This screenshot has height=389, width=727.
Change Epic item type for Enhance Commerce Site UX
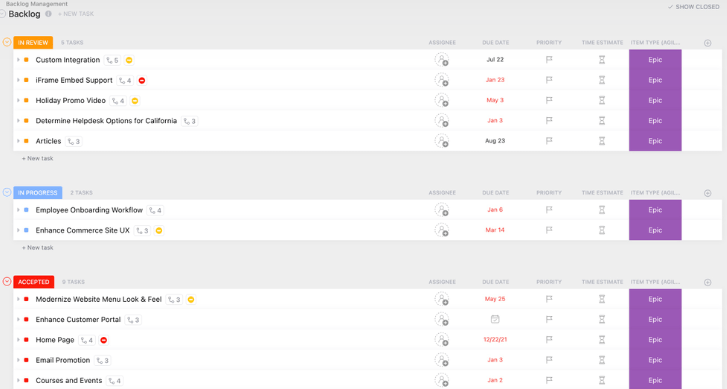coord(655,230)
